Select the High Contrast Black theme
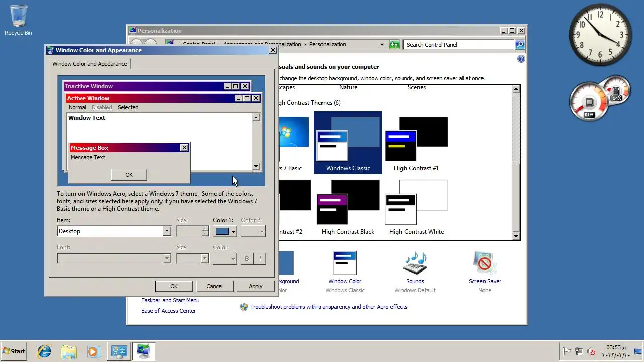The height and width of the screenshot is (362, 644). pos(348,207)
